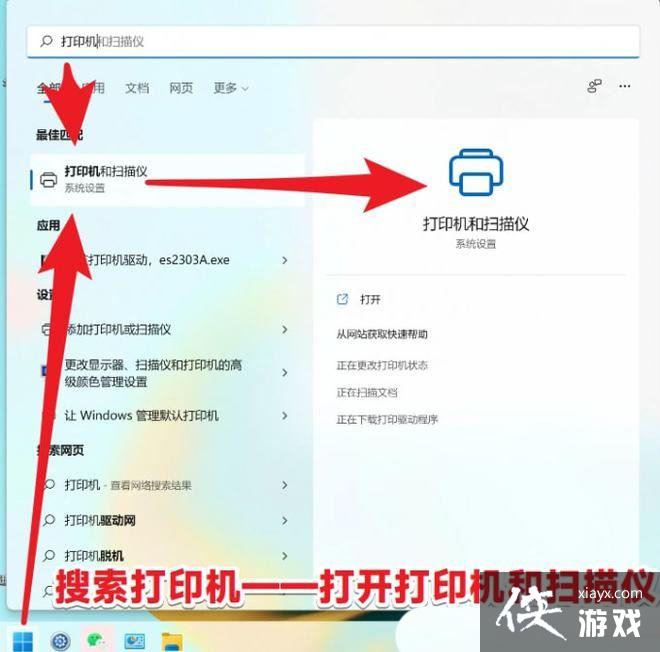Expand the es2303A.exe app result chevron
660x652 pixels.
pyautogui.click(x=285, y=260)
